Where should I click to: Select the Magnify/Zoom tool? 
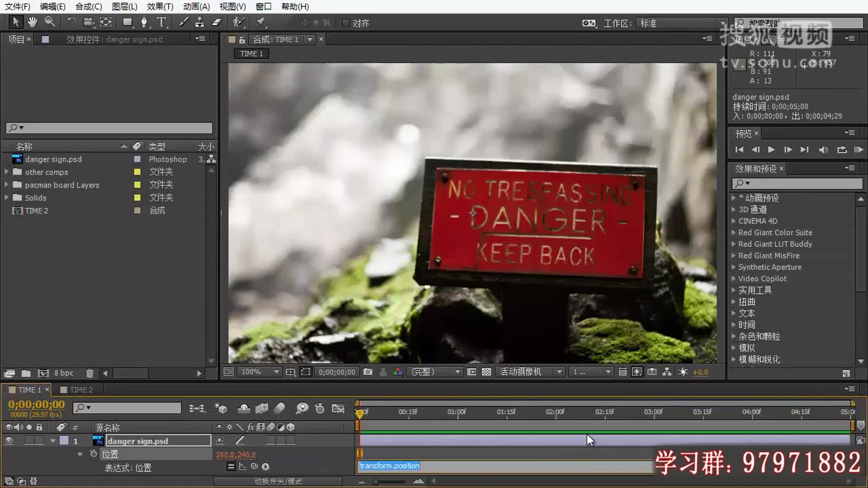click(50, 22)
